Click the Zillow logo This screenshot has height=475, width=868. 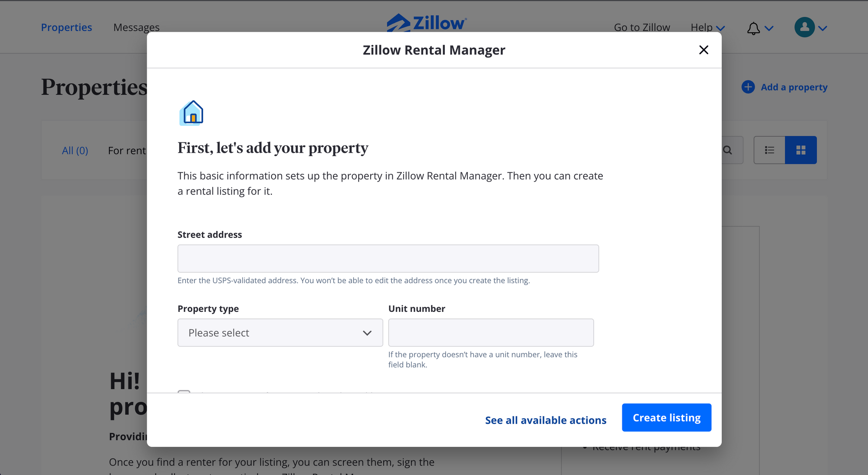pyautogui.click(x=427, y=23)
